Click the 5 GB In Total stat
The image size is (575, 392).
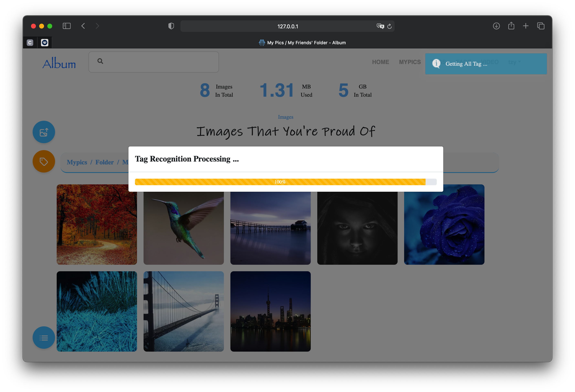coord(355,90)
